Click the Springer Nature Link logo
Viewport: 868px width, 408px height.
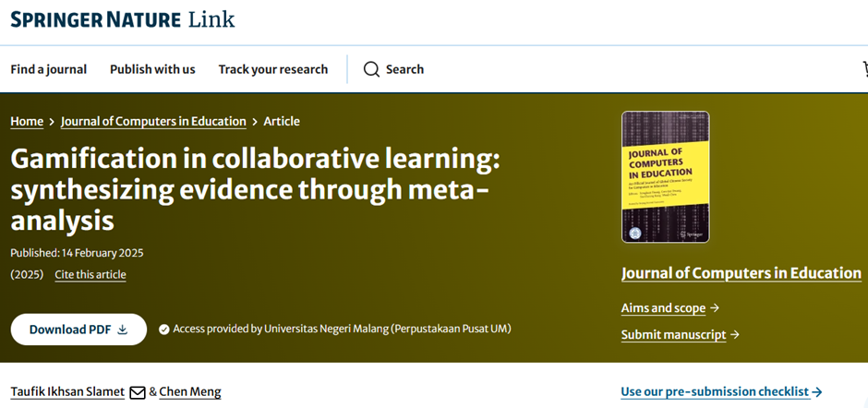click(x=122, y=19)
